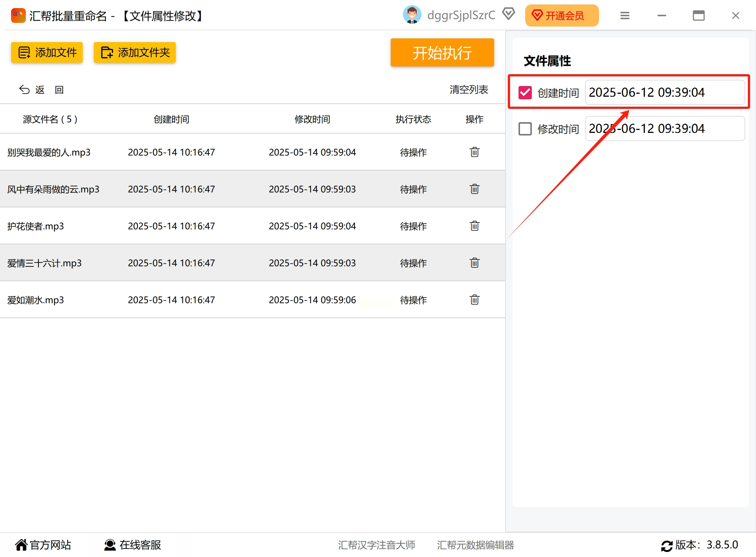Click 清空列表 to clear list
756x557 pixels.
click(x=468, y=90)
